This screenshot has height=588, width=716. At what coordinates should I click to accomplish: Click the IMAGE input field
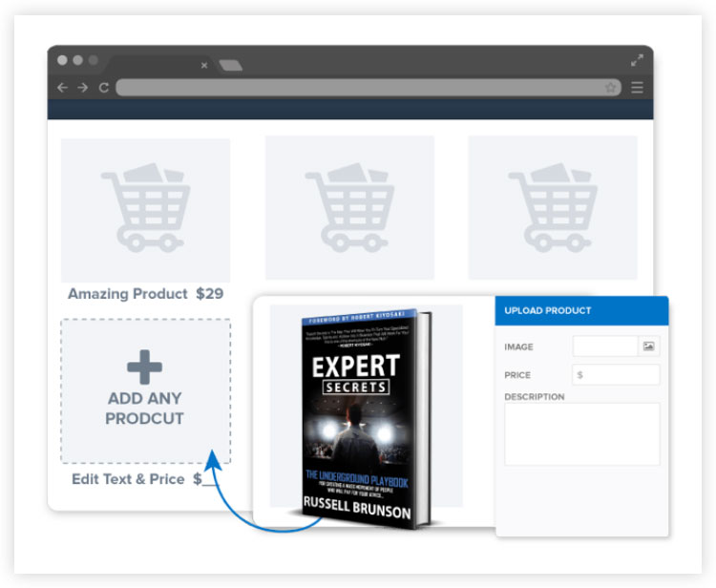605,346
